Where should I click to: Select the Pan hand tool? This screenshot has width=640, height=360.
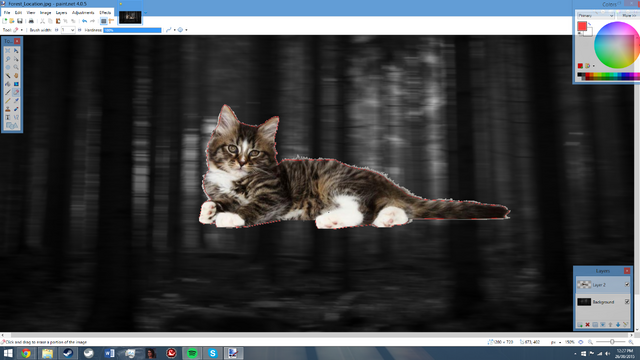click(16, 76)
